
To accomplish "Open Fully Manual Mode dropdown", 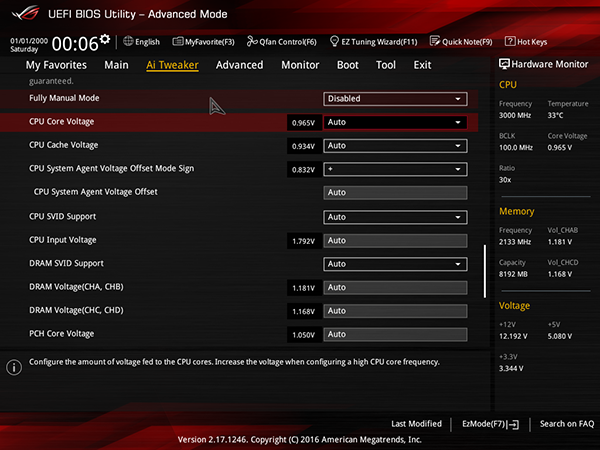I will (395, 99).
